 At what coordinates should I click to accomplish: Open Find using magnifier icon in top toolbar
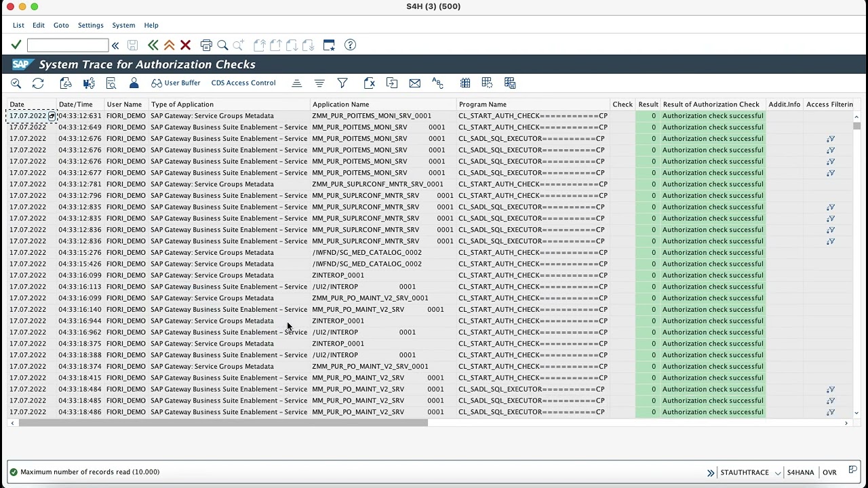(222, 45)
